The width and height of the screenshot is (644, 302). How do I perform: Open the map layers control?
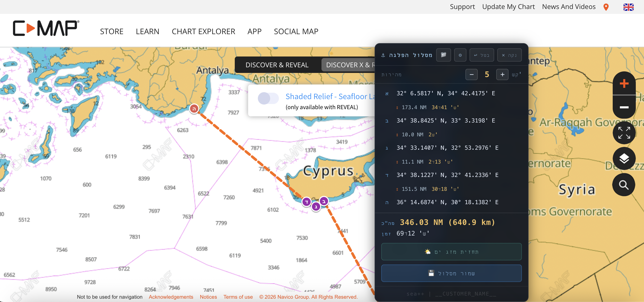[x=624, y=158]
